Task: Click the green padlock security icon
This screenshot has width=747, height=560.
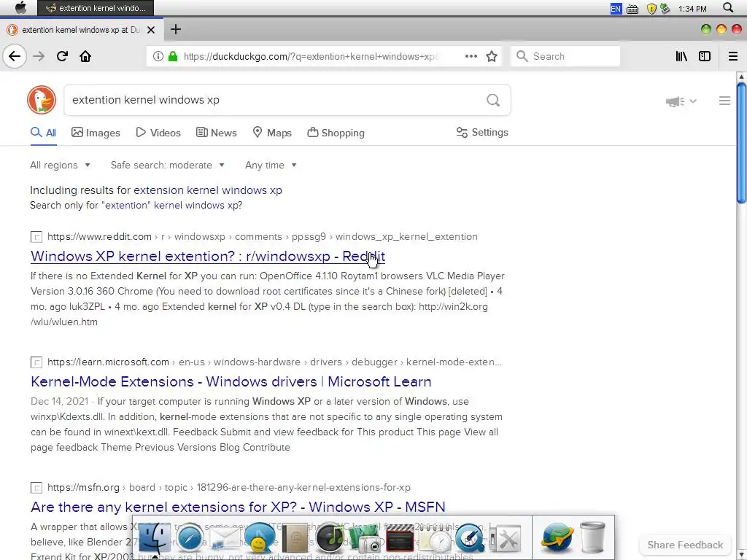Action: point(173,56)
